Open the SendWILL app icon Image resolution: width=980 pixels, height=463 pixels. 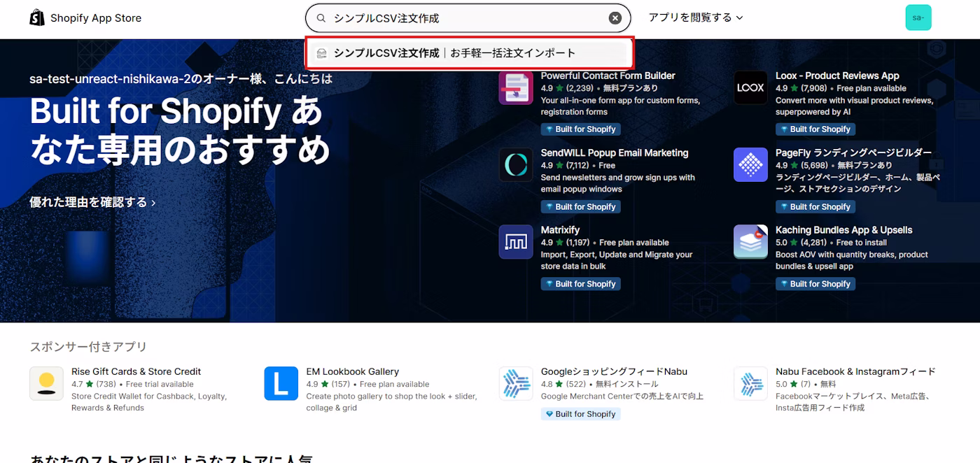tap(516, 165)
